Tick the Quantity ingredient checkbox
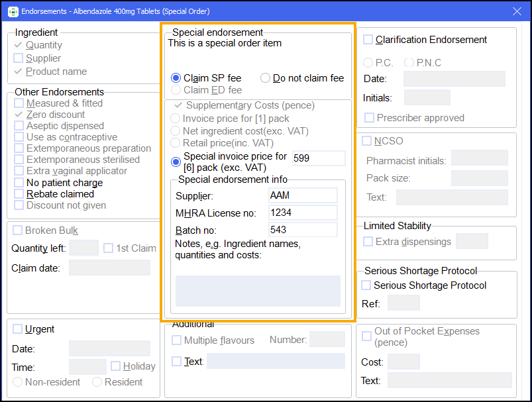 19,45
